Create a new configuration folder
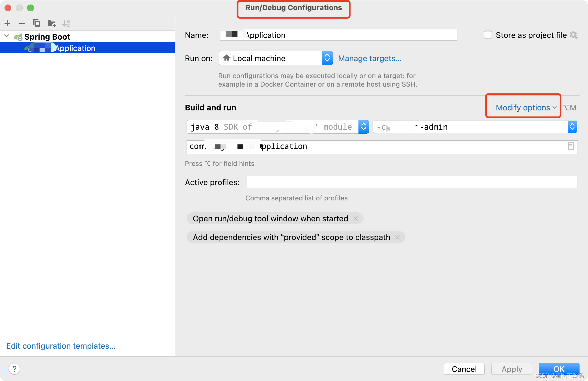The width and height of the screenshot is (588, 381). click(51, 23)
